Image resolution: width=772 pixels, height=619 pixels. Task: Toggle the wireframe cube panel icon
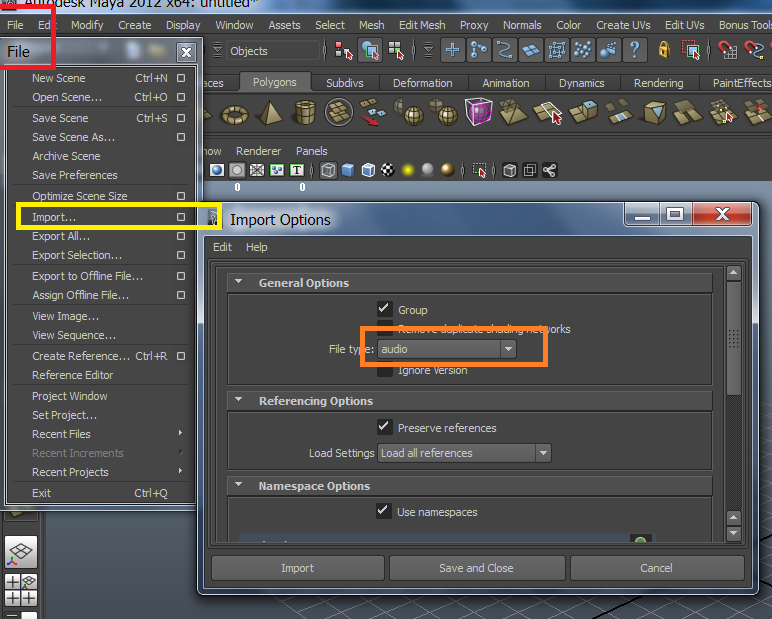[x=328, y=170]
